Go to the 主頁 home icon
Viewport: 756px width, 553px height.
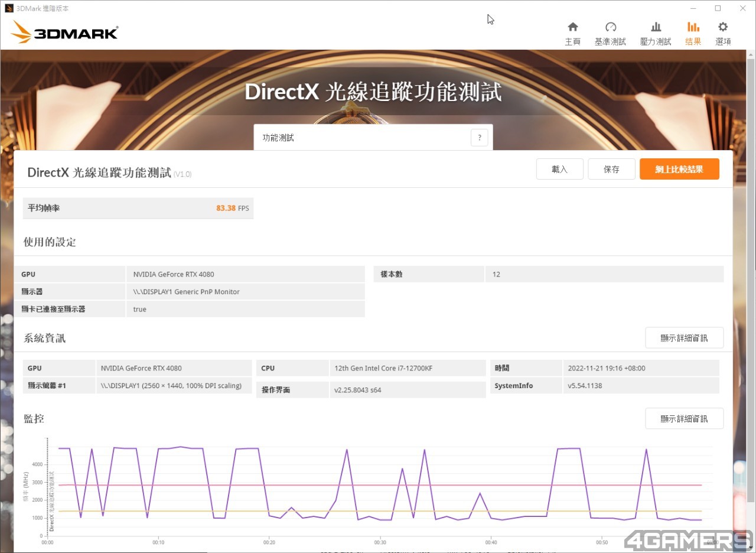coord(572,27)
